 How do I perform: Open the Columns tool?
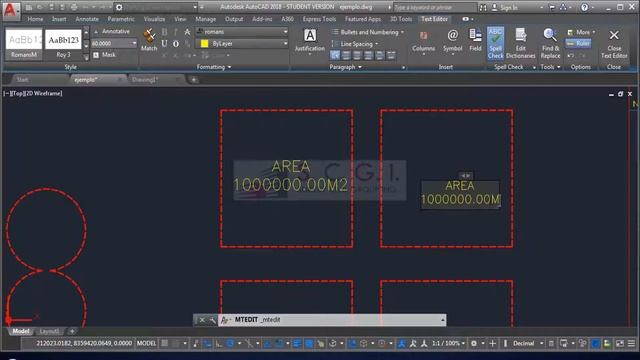point(423,41)
